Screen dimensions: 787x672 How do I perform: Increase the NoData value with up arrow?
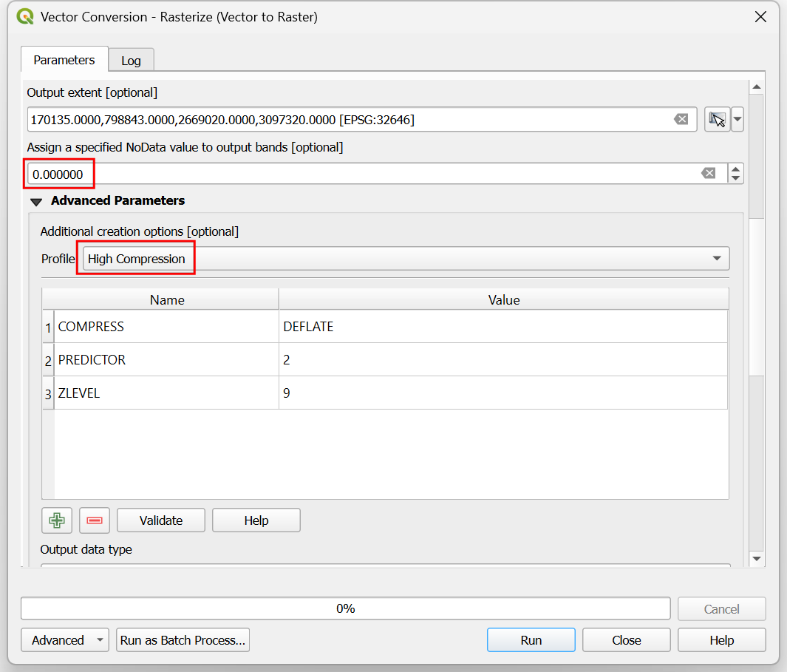(735, 169)
